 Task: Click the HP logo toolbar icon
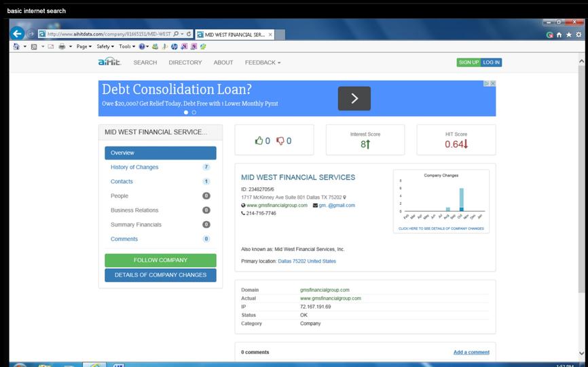pyautogui.click(x=174, y=46)
